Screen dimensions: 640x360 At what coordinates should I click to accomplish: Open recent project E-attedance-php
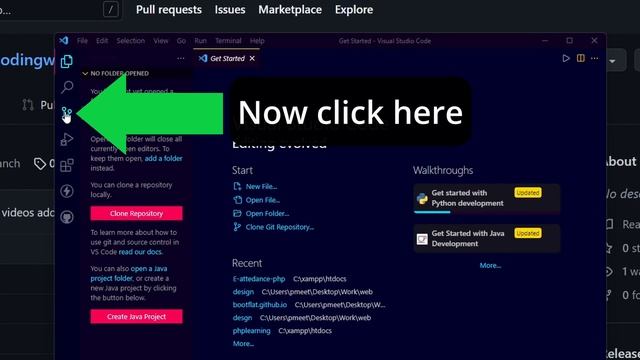click(259, 279)
